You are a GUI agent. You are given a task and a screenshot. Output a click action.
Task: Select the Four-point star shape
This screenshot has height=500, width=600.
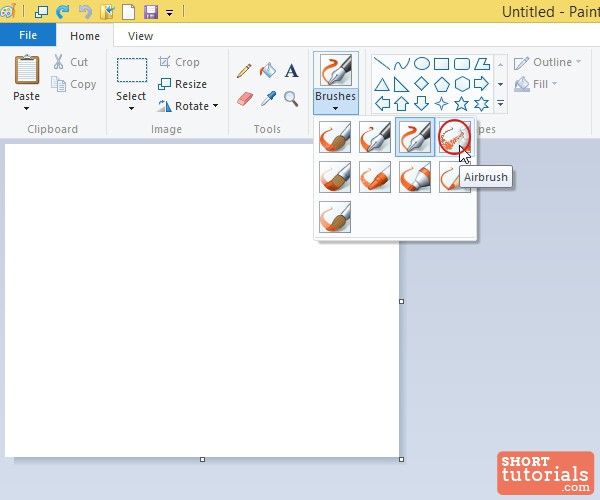(x=442, y=104)
